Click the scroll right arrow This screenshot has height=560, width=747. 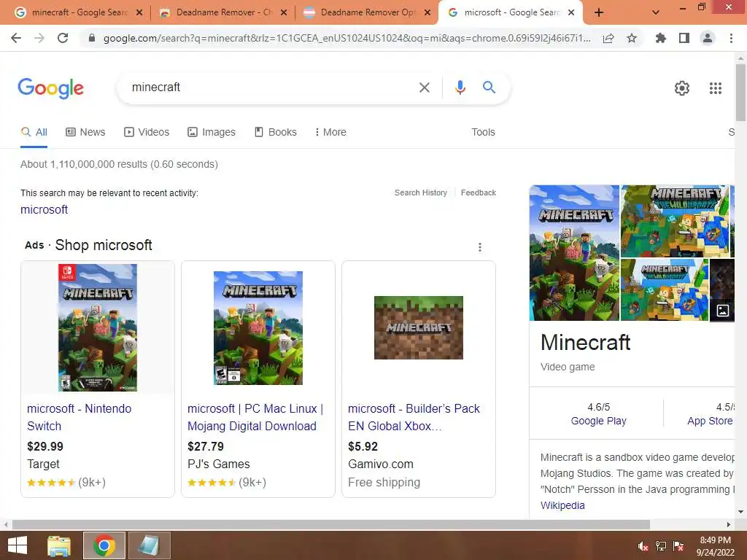pyautogui.click(x=729, y=524)
